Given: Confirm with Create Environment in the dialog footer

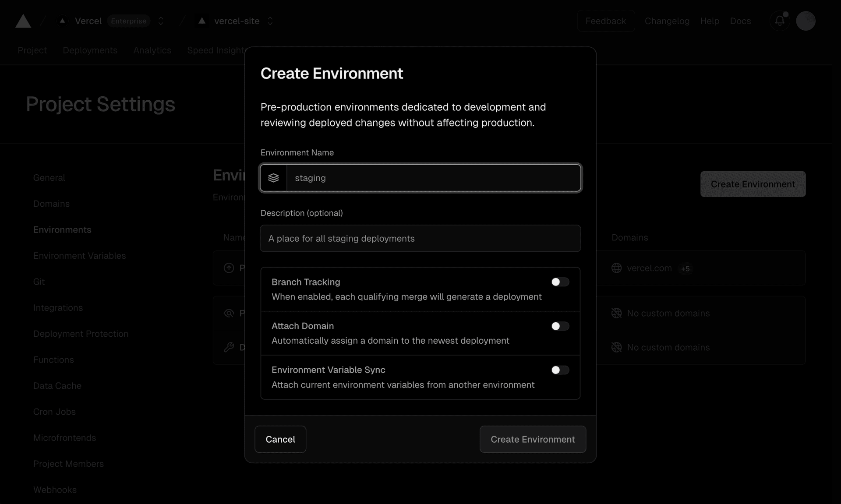Looking at the screenshot, I should (533, 439).
